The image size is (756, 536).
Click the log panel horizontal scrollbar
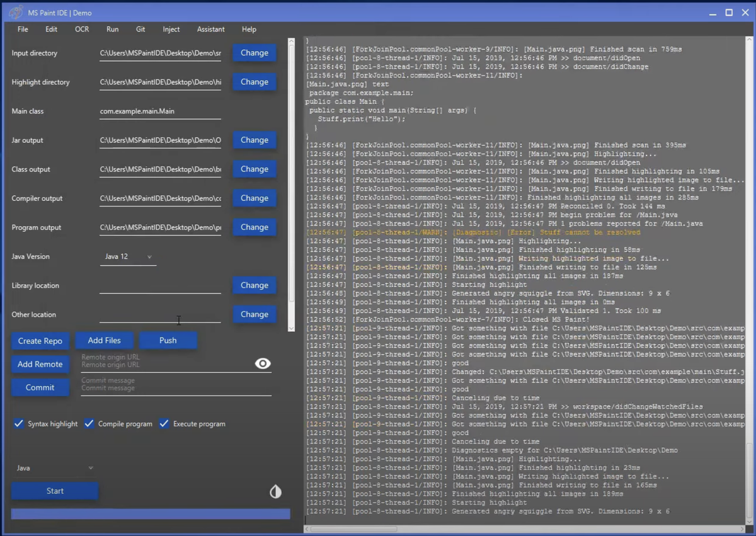coord(353,529)
